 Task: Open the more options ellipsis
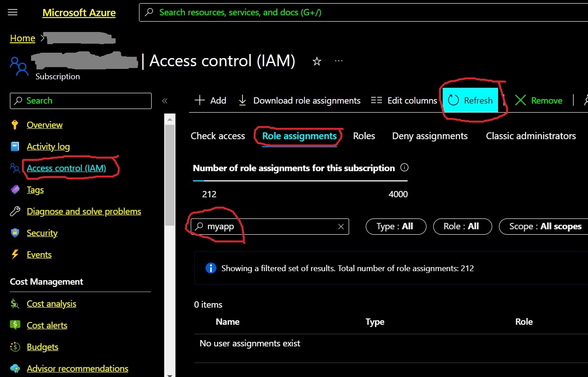click(339, 61)
